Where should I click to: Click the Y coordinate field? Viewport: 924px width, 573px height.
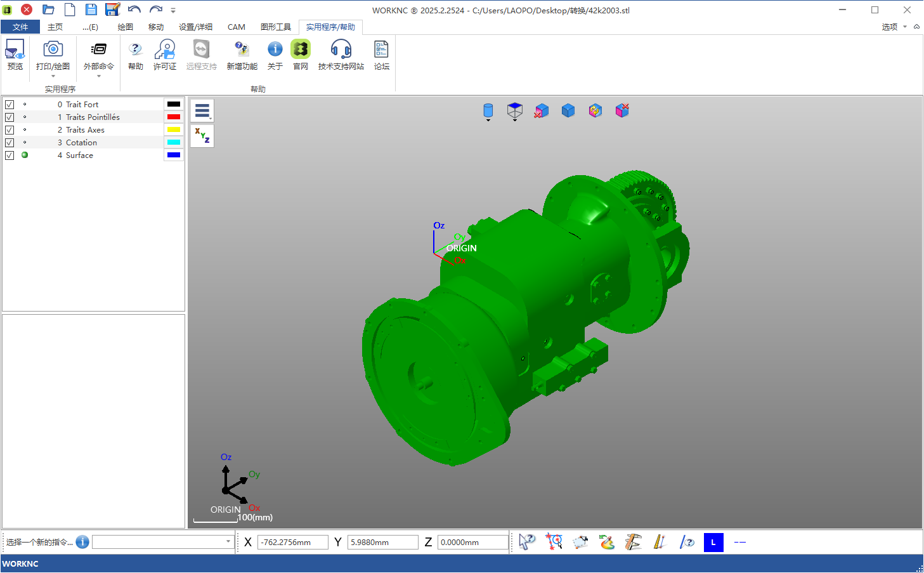[383, 543]
